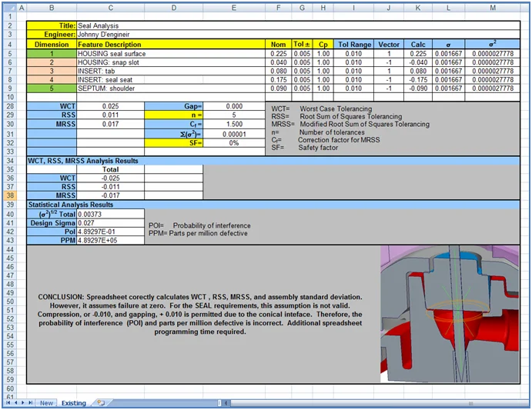Select 'INSERT: seal seat' cell
The height and width of the screenshot is (410, 532).
171,80
